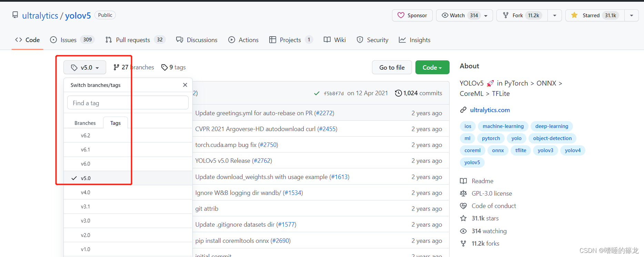
Task: Open the v5.0 branch/tag selector dropdown
Action: (x=85, y=68)
